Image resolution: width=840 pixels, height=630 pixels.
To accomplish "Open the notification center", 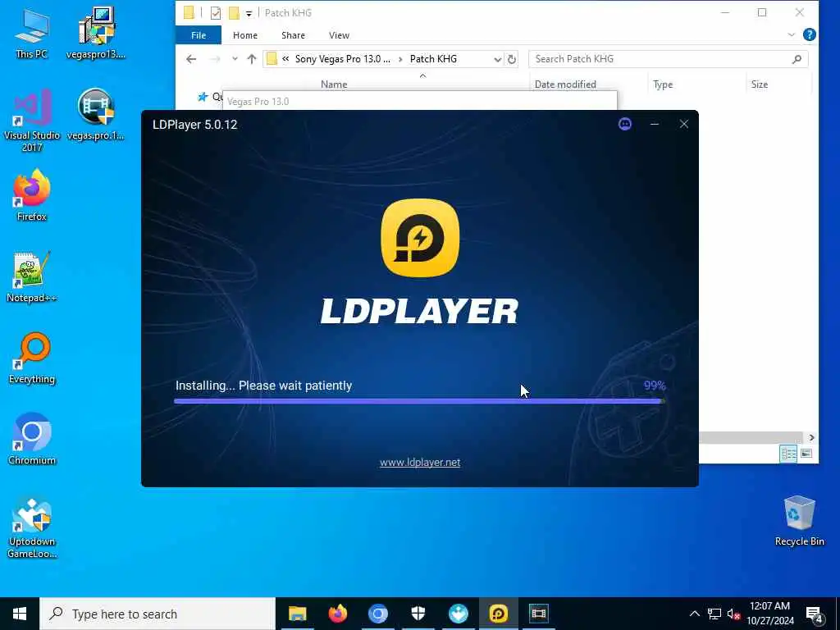I will tap(814, 614).
